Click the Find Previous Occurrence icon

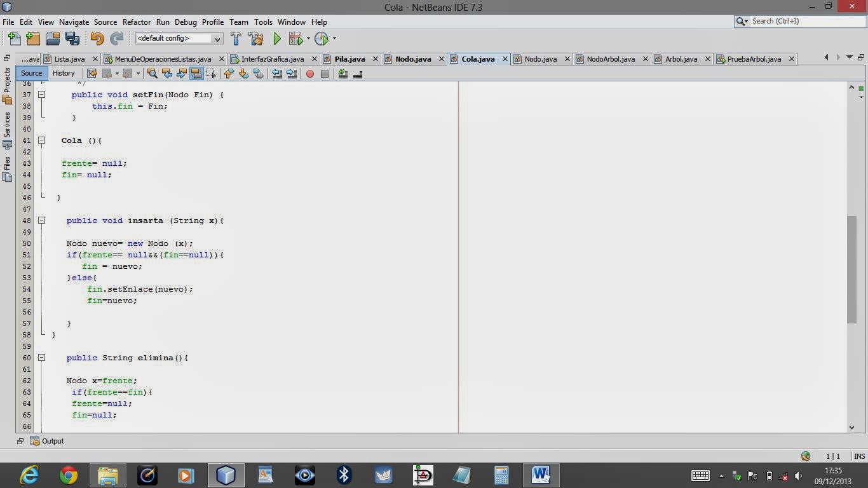coord(167,74)
